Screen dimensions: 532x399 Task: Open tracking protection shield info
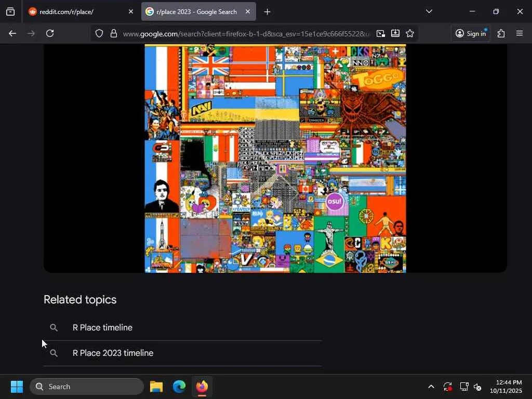[99, 33]
